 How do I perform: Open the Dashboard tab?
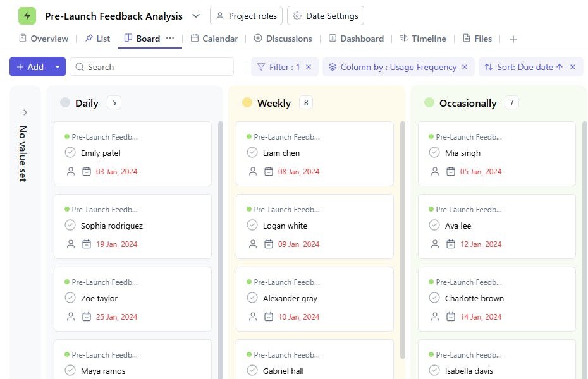356,39
